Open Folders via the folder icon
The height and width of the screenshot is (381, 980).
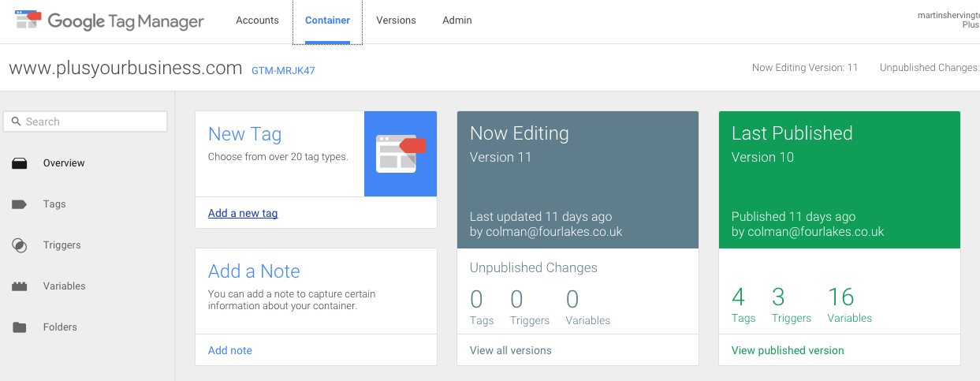click(20, 327)
